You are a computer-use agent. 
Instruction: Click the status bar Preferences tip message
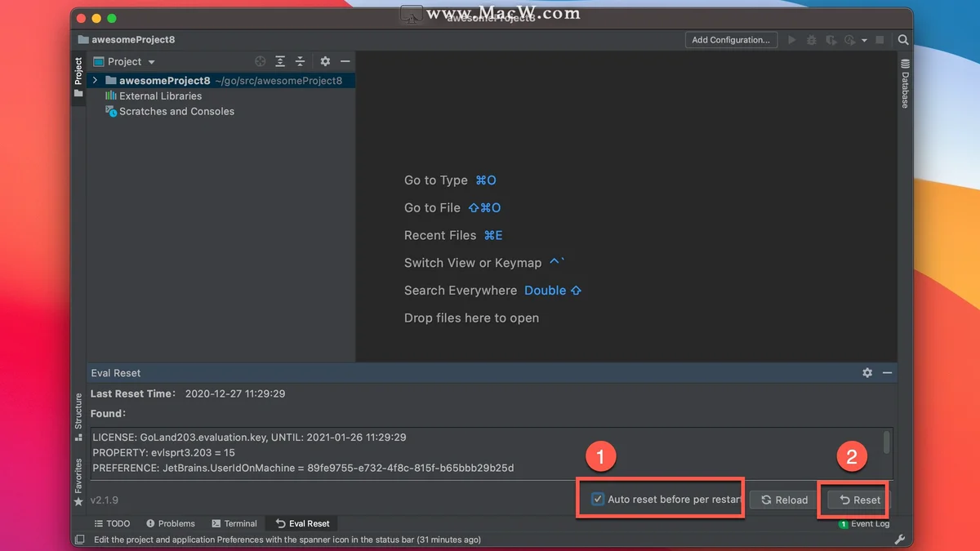pyautogui.click(x=287, y=540)
